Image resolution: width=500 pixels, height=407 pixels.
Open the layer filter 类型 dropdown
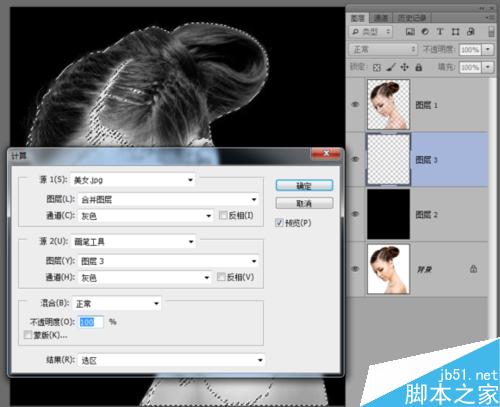click(x=371, y=32)
